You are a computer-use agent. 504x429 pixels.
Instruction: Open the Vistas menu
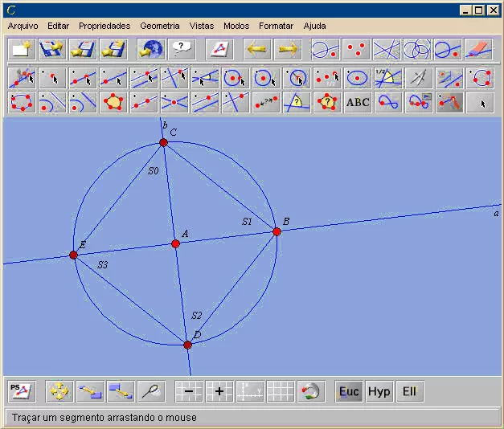coord(202,26)
